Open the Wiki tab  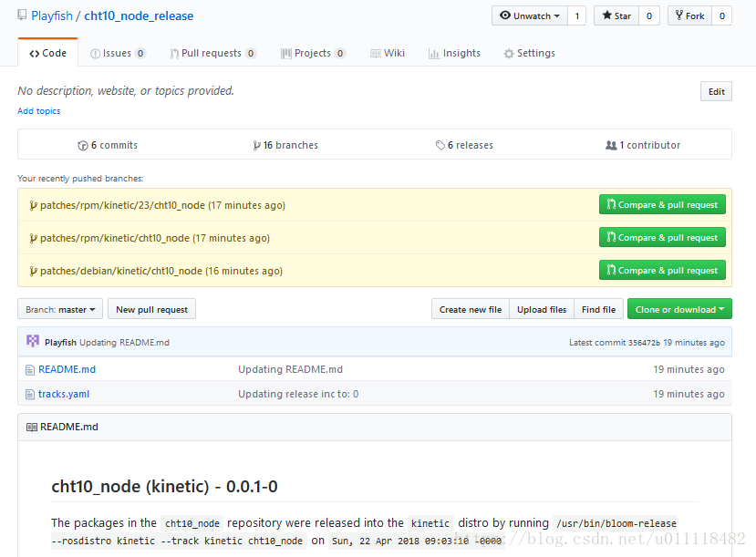388,53
